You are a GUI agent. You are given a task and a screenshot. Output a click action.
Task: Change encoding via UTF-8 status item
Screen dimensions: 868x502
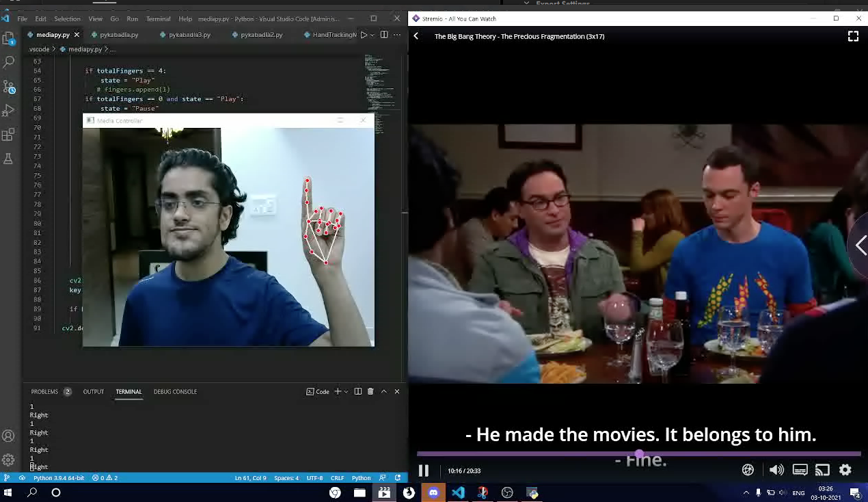point(314,478)
